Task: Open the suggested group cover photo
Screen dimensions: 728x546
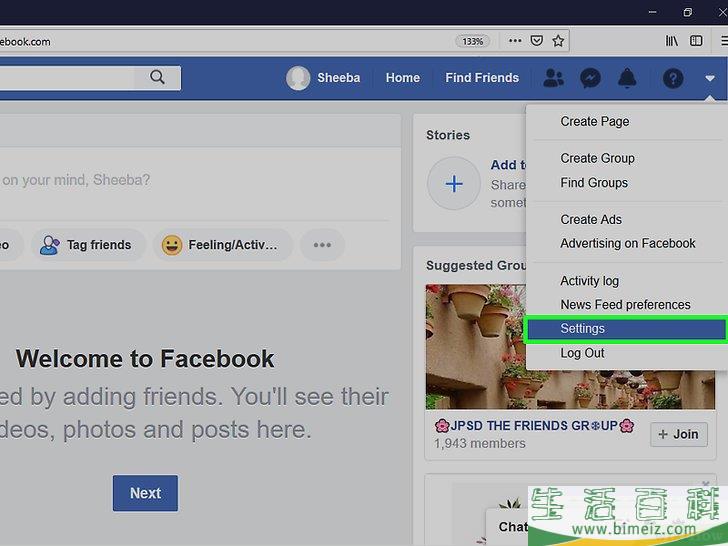Action: tap(570, 347)
